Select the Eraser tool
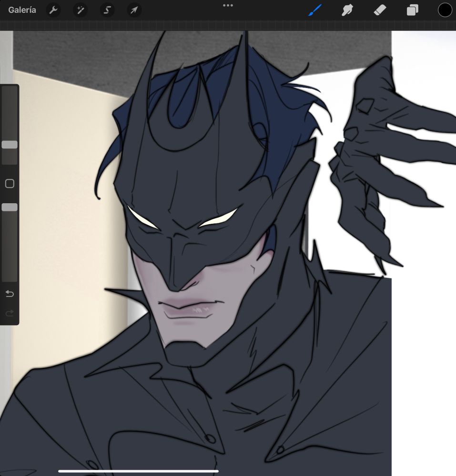456x476 pixels. tap(380, 10)
